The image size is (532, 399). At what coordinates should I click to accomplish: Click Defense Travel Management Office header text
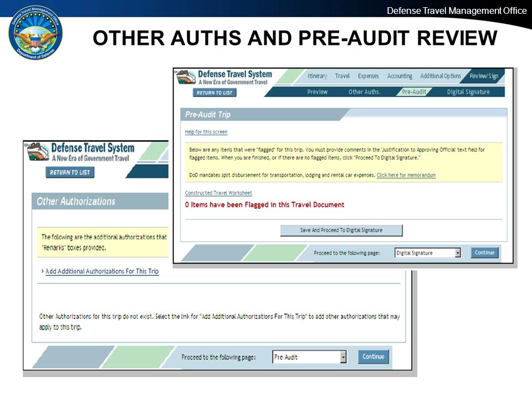click(457, 11)
